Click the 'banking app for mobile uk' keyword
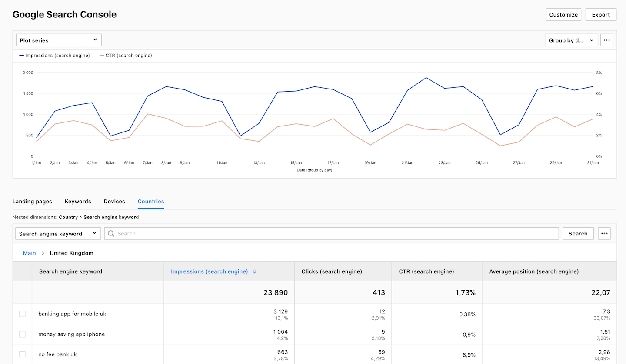This screenshot has height=364, width=626. [72, 314]
